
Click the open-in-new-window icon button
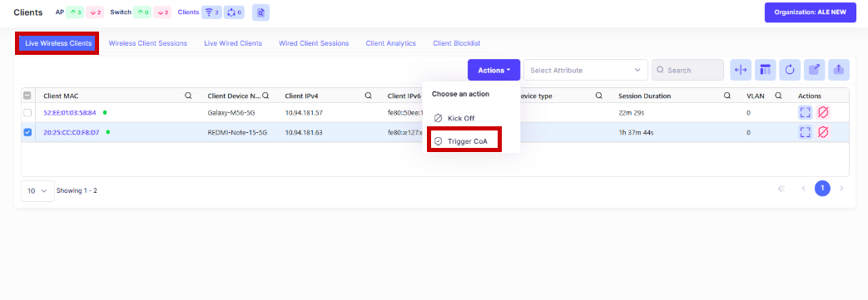tap(814, 70)
